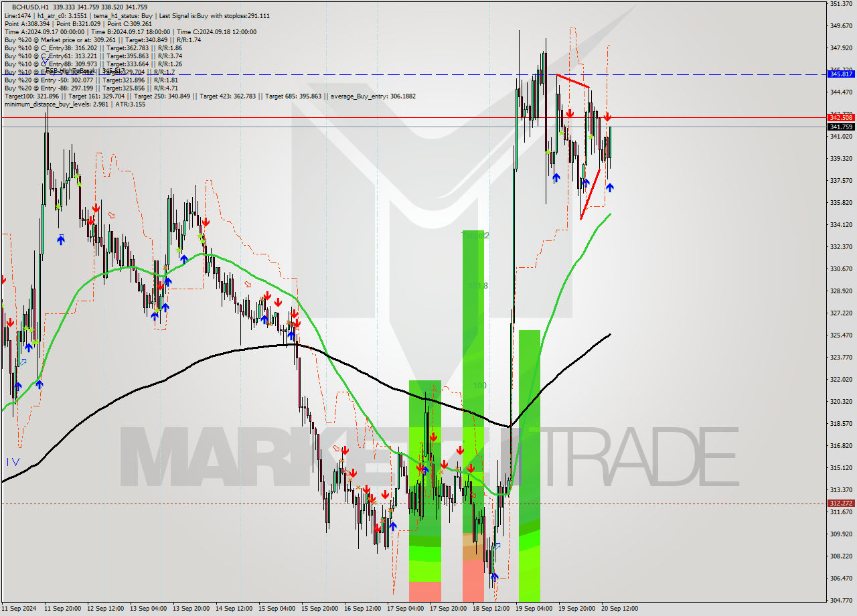Click the latest blue up arrow signal

pos(610,187)
